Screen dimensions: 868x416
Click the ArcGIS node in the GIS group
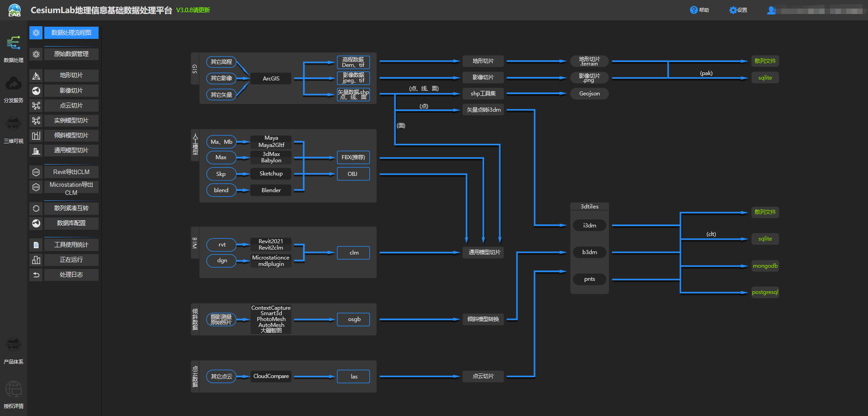point(271,79)
